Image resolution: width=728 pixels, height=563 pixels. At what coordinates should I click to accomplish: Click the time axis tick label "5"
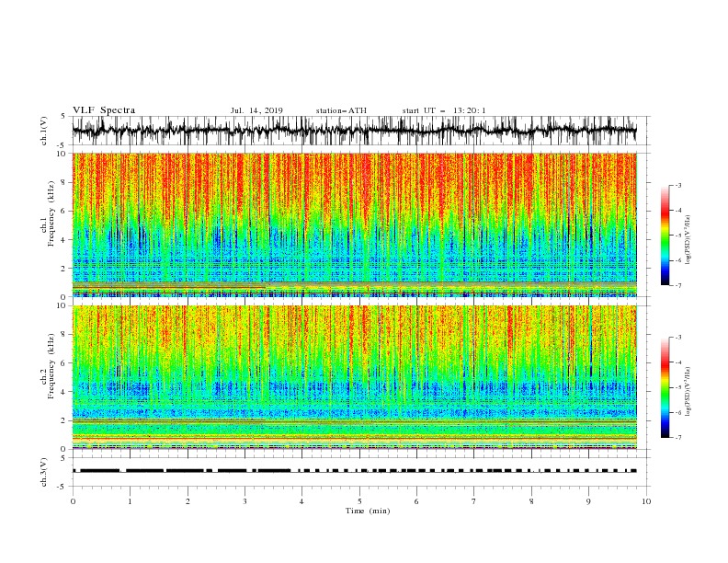(359, 501)
